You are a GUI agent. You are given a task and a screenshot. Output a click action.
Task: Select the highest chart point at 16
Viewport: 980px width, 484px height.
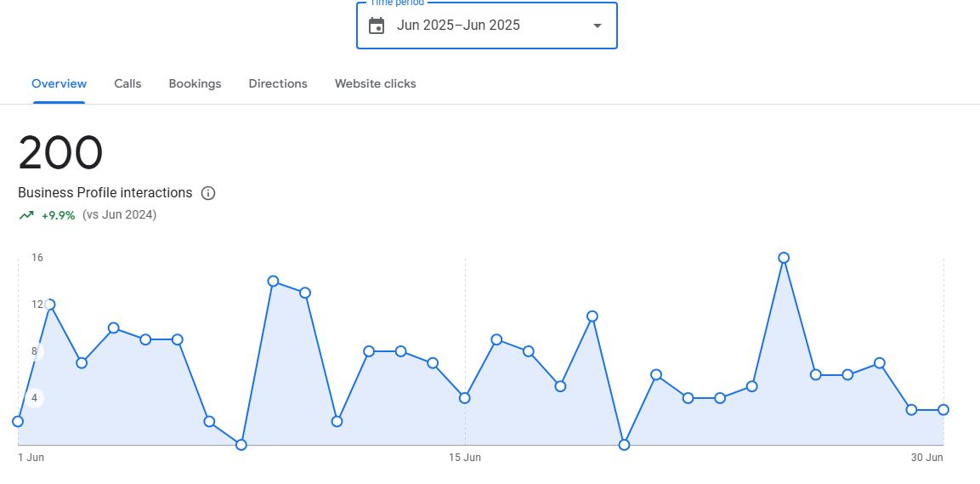(784, 258)
